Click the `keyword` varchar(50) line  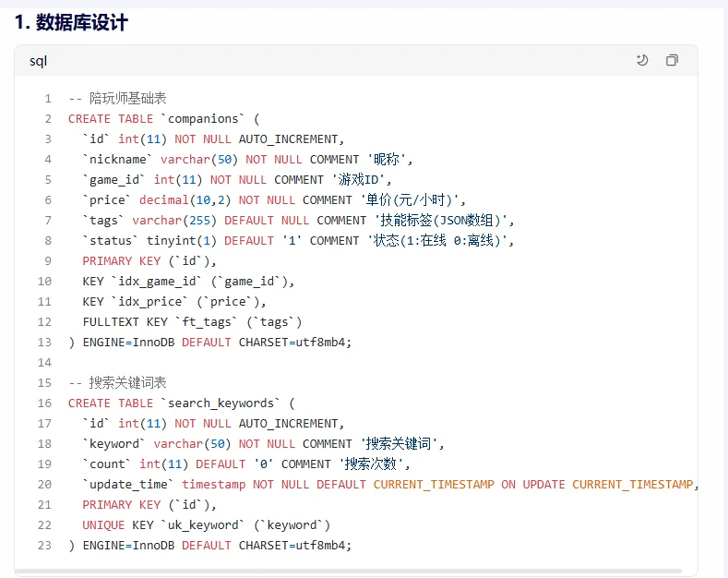point(263,444)
